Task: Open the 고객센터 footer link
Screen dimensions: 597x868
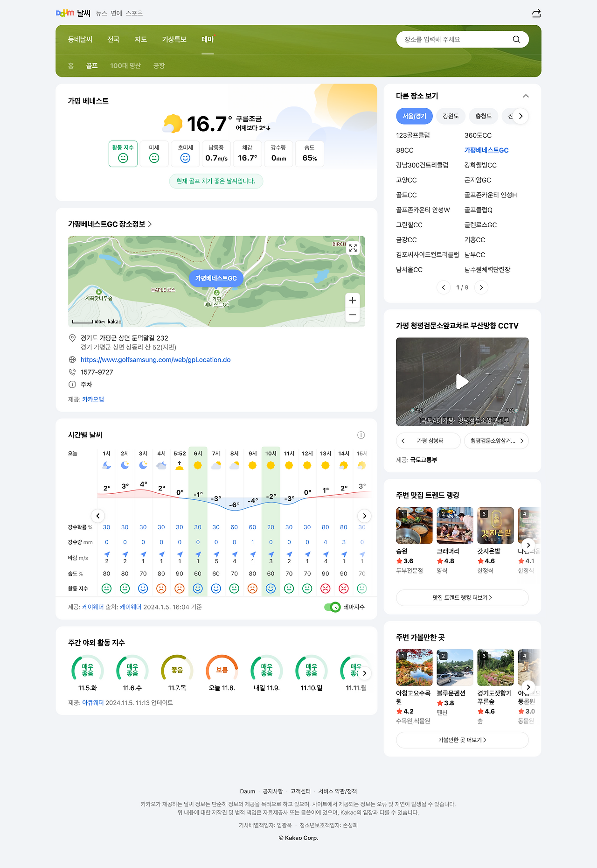Action: click(x=300, y=791)
